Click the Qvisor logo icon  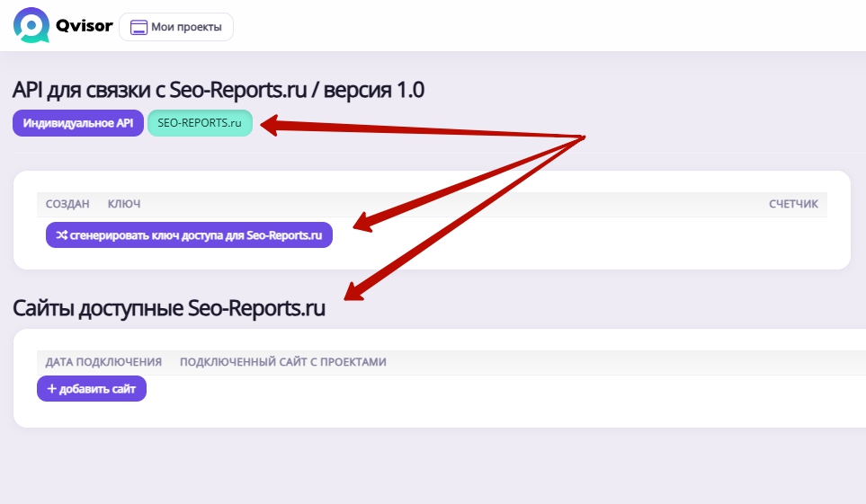point(31,25)
